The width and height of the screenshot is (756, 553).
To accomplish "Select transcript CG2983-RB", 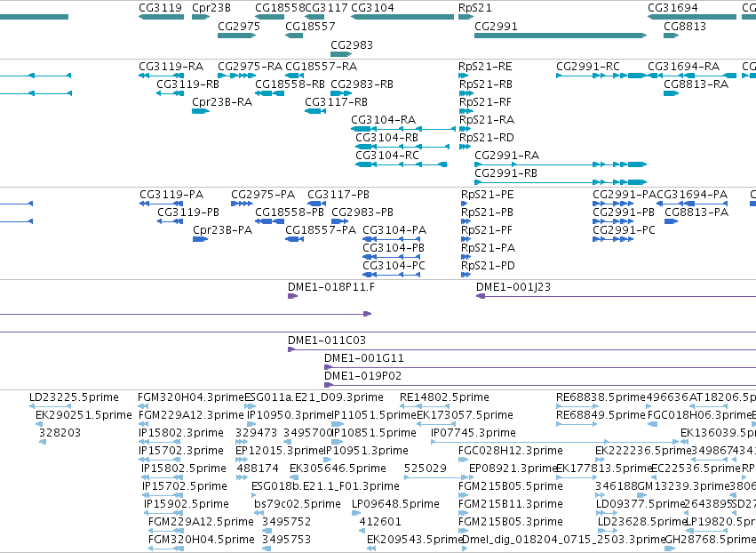I will point(341,93).
